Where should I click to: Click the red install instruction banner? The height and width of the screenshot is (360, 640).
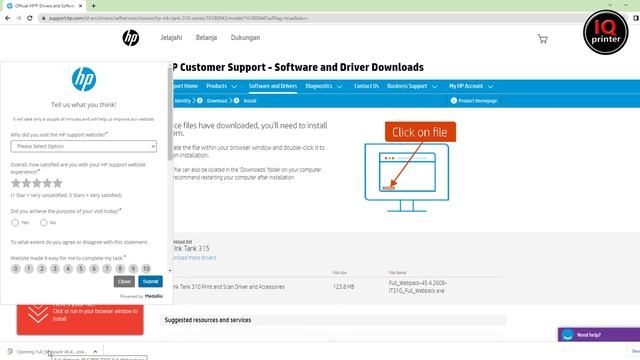pyautogui.click(x=80, y=319)
